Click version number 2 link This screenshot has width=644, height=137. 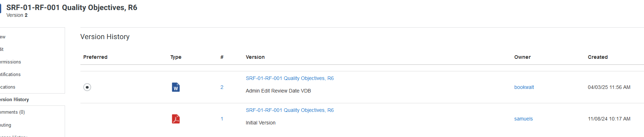[222, 87]
